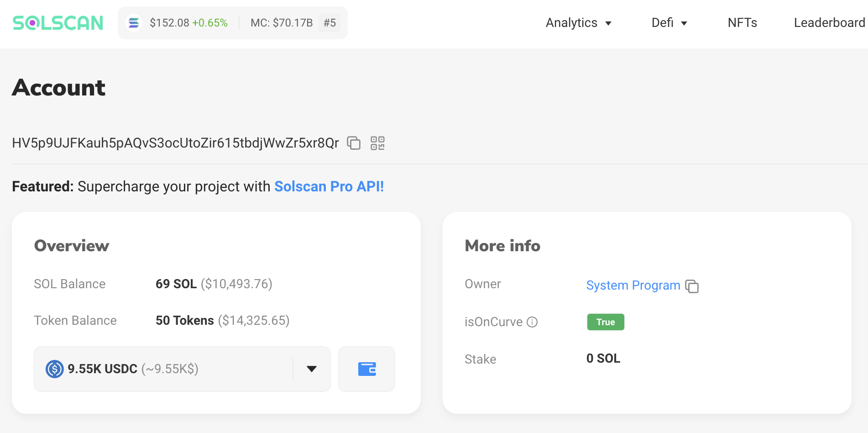Select the account address text

[x=175, y=143]
